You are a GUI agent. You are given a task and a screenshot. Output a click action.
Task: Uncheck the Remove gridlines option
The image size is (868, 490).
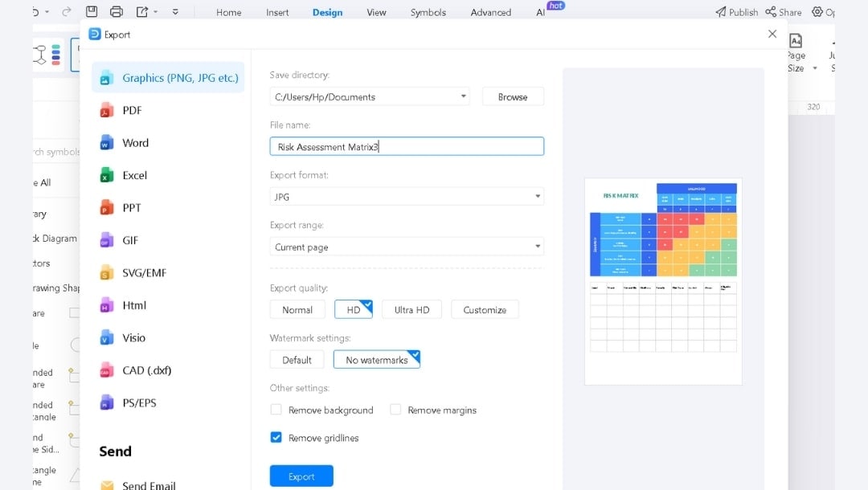[x=276, y=438]
